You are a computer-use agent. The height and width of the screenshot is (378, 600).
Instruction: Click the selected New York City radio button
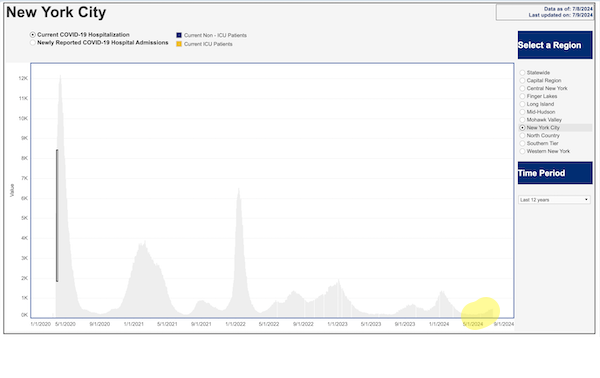coord(522,127)
